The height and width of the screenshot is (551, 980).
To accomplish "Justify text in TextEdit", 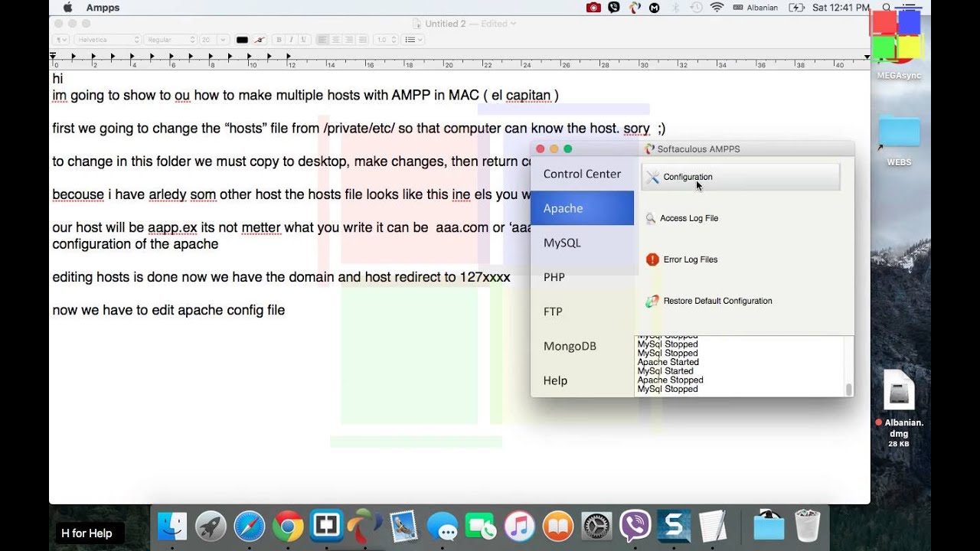I will click(x=362, y=40).
